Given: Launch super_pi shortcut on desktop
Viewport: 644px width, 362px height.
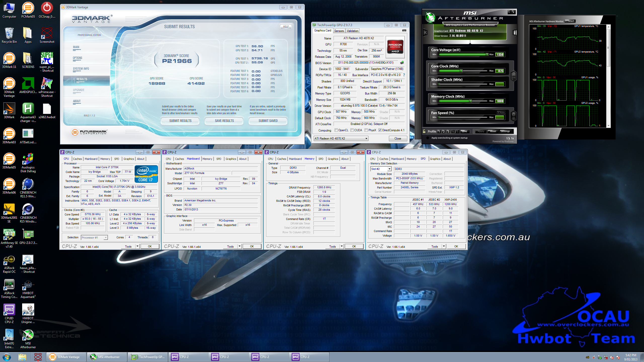Looking at the screenshot, I should (47, 62).
